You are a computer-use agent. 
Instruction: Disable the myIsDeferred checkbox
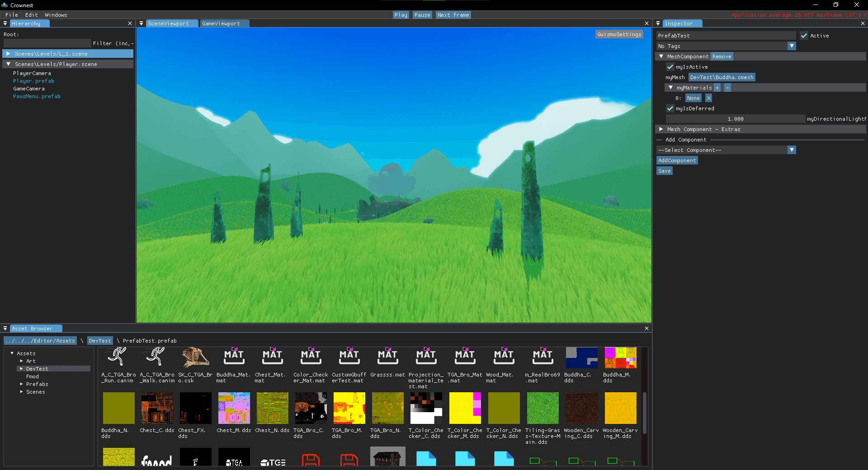tap(670, 108)
